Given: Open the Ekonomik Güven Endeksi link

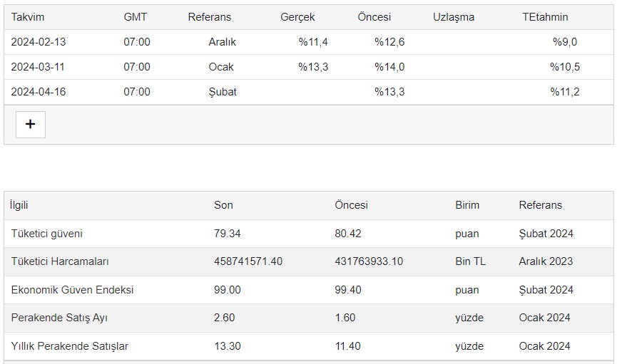Looking at the screenshot, I should click(73, 290).
